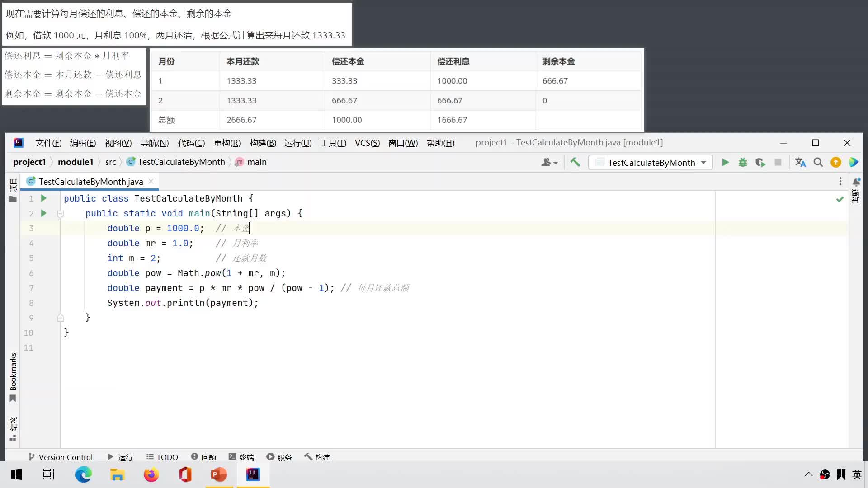The height and width of the screenshot is (488, 868).
Task: Click line number 7 in gutter
Action: point(31,288)
